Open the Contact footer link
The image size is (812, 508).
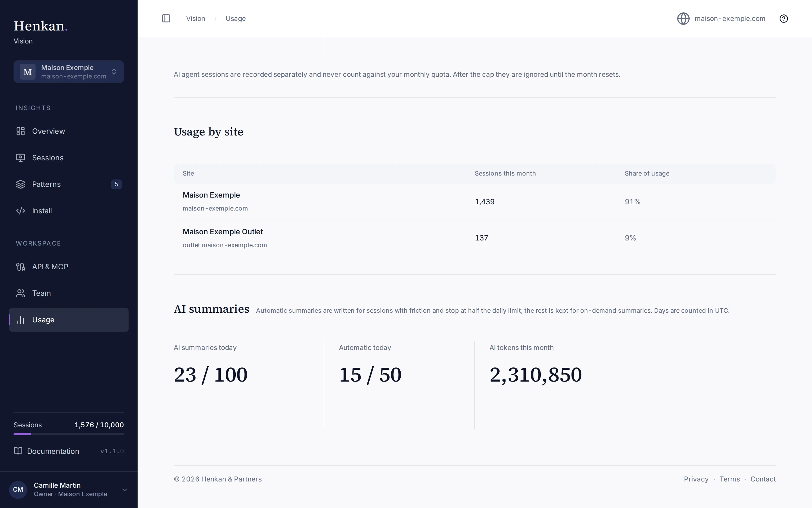click(x=763, y=479)
